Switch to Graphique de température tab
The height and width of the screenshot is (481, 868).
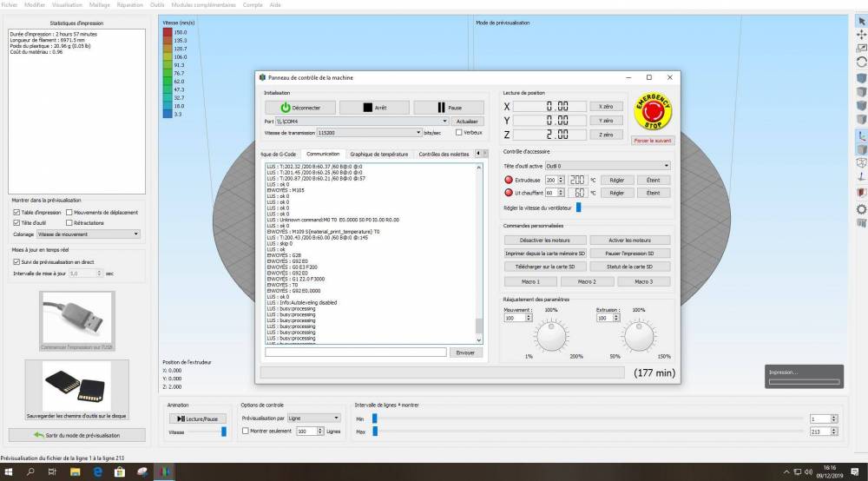(x=378, y=154)
